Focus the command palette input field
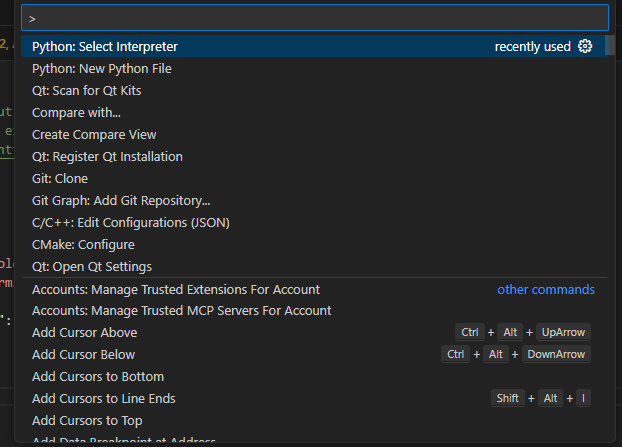The width and height of the screenshot is (622, 447). click(x=315, y=18)
